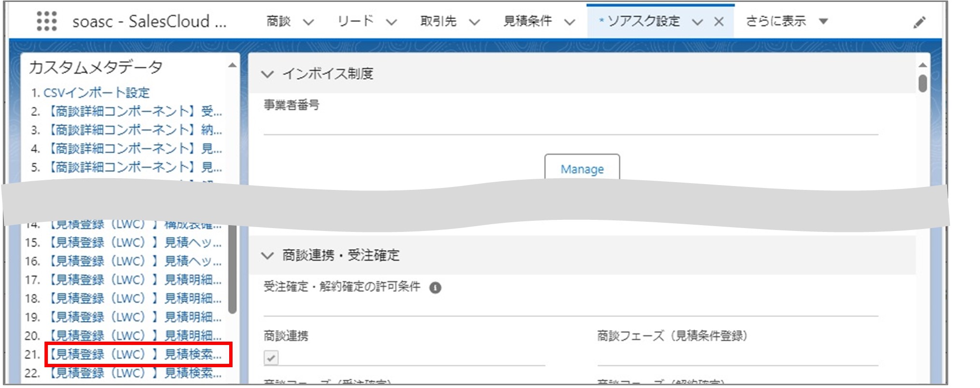The width and height of the screenshot is (980, 388).
Task: Open item 18 【見積登録(LWC)】見積明細... link
Action: 134,299
